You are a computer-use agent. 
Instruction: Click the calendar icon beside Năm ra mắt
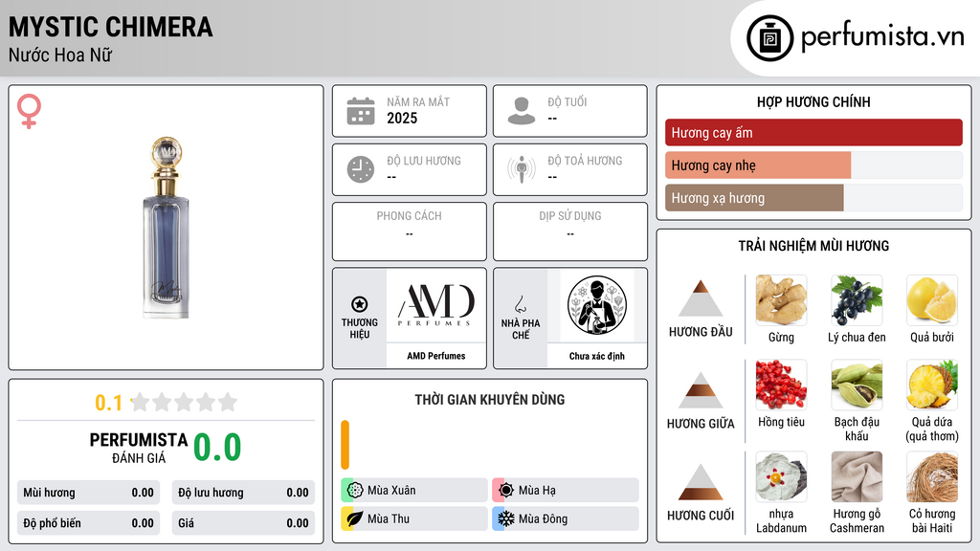(x=361, y=111)
